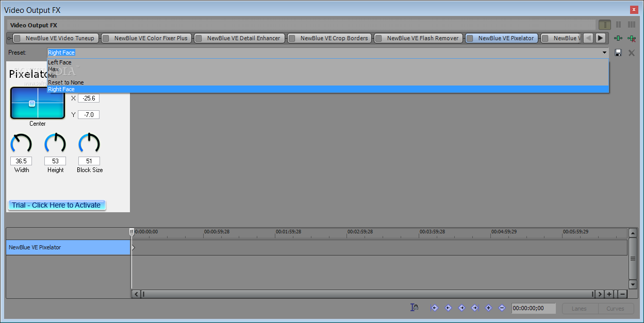Click the vertical timeline scrollbar thumb
The height and width of the screenshot is (323, 644).
point(633,259)
